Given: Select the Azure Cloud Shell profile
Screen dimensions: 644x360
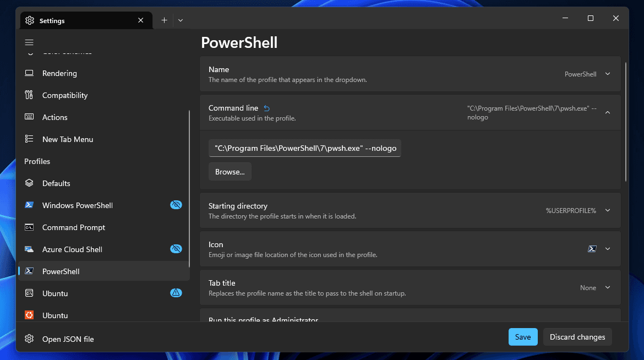Looking at the screenshot, I should point(104,249).
